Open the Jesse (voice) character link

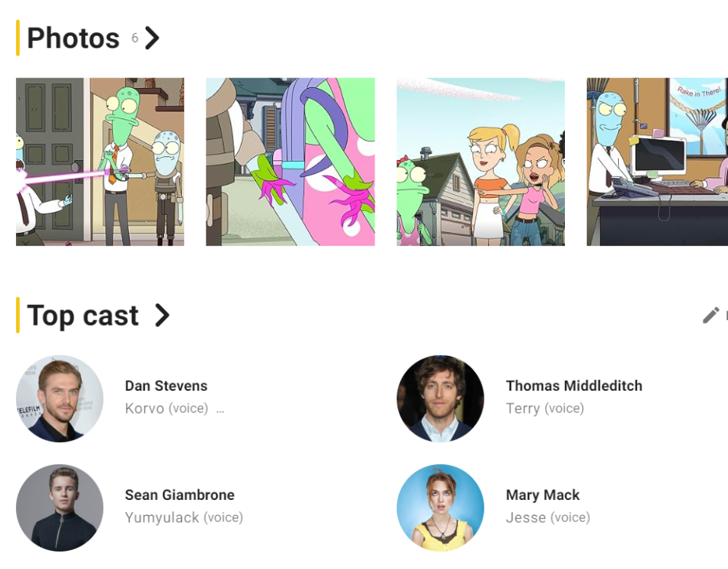[x=548, y=517]
